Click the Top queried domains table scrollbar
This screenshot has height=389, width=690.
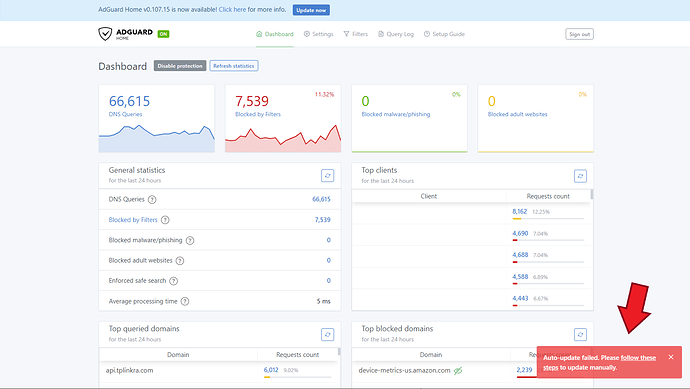339,352
